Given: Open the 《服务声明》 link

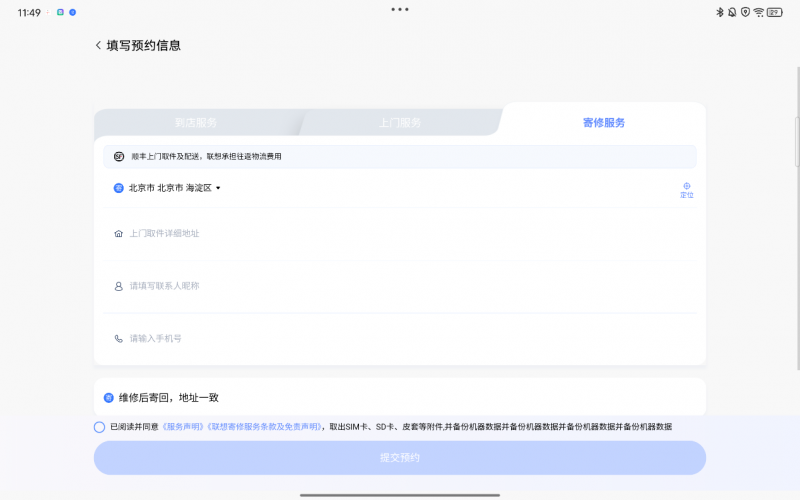Looking at the screenshot, I should (184, 427).
